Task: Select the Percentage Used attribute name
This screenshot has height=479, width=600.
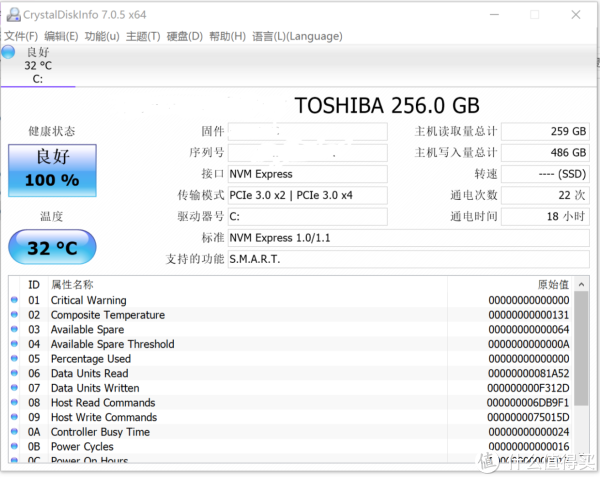Action: [x=91, y=359]
